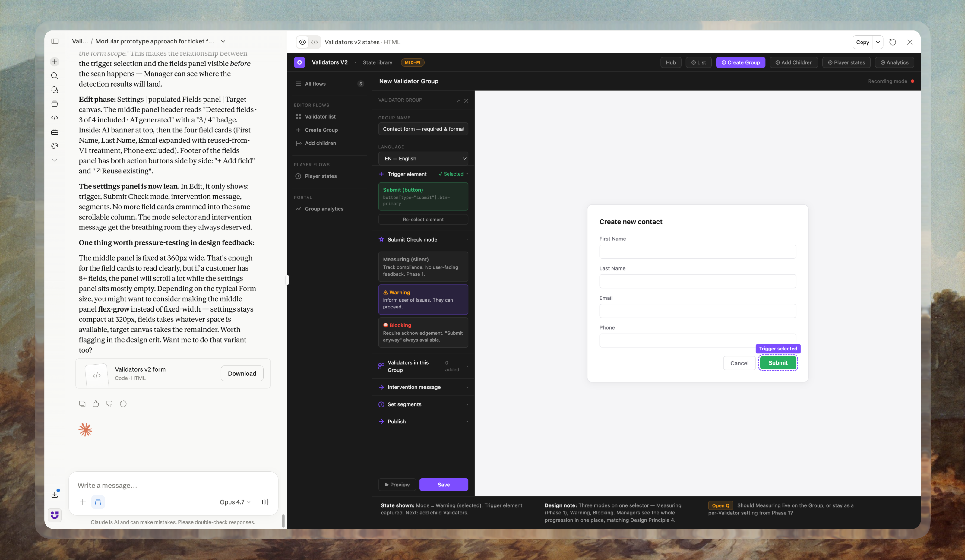Click the Copy button
The image size is (965, 560).
pos(863,42)
